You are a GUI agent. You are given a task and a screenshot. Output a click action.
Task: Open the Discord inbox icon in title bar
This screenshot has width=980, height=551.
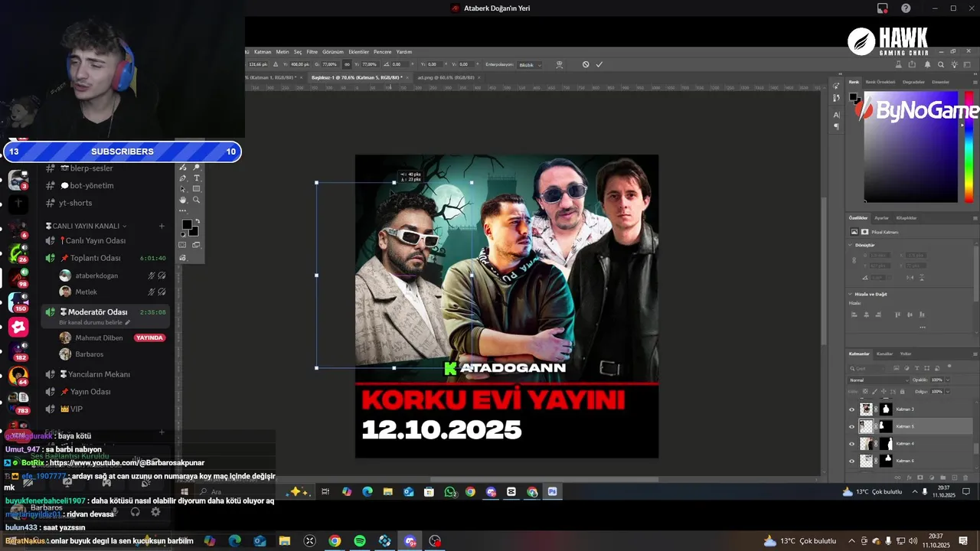(883, 8)
